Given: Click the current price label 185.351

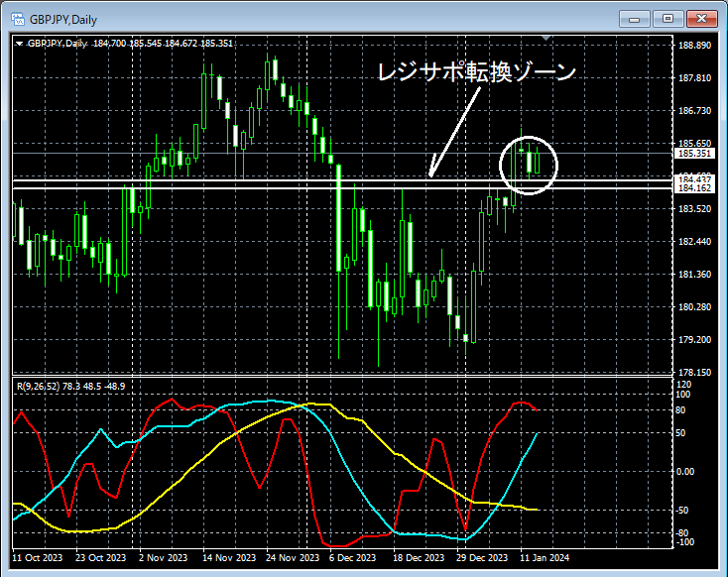Looking at the screenshot, I should tap(694, 154).
